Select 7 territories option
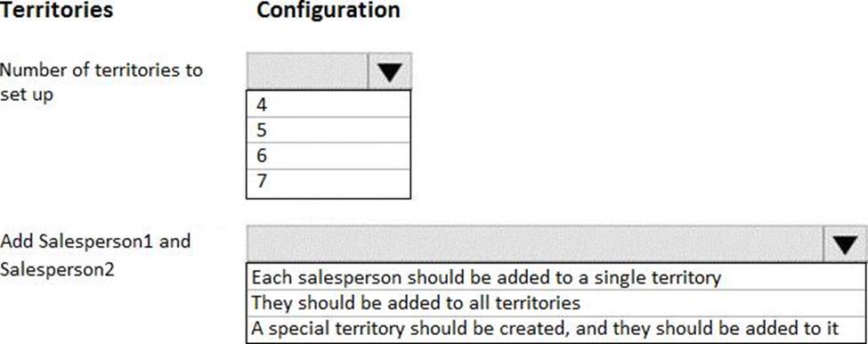Image resolution: width=868 pixels, height=344 pixels. pyautogui.click(x=329, y=184)
